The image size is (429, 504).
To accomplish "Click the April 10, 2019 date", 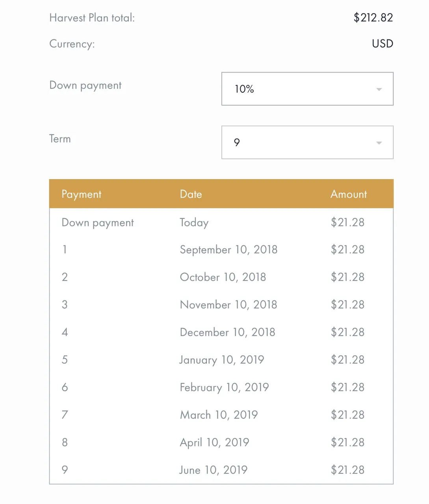I will pos(214,443).
